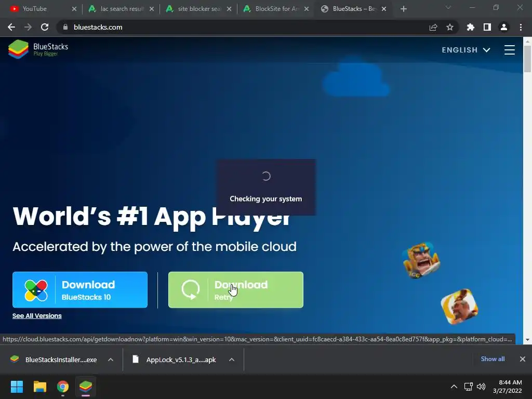
Task: Show hidden system tray icons
Action: [454, 387]
